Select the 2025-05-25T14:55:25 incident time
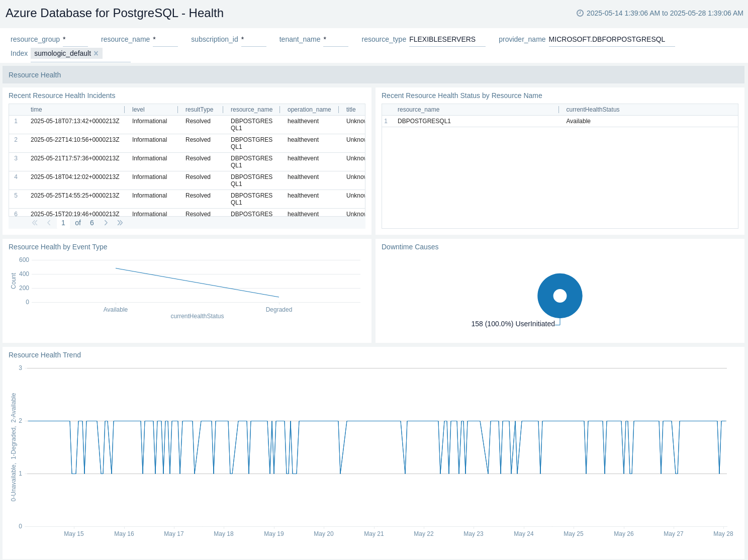748x560 pixels. coord(75,196)
